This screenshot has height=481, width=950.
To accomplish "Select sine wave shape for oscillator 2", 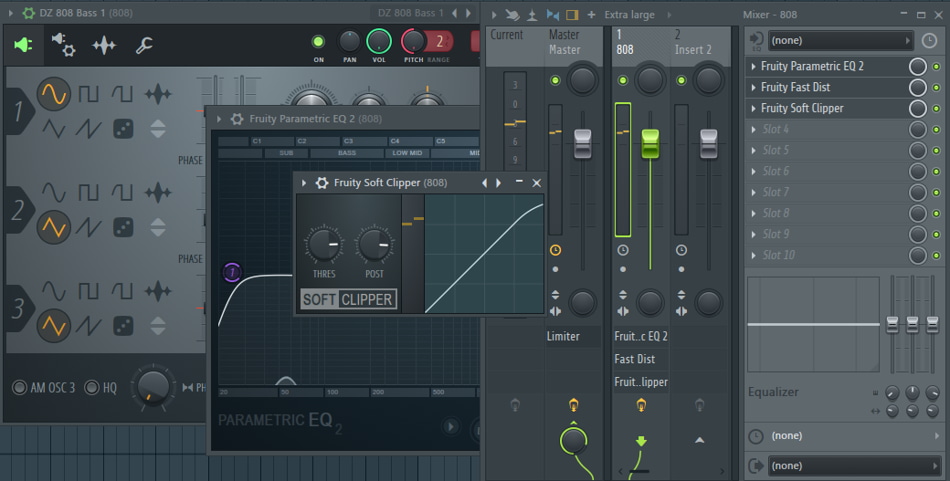I will click(53, 193).
